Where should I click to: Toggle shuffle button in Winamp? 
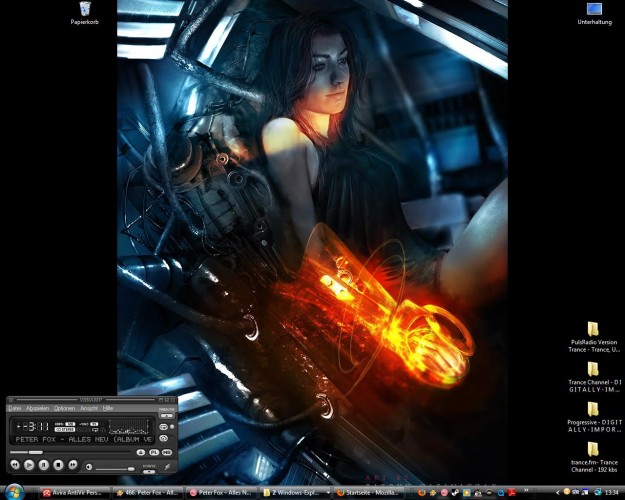[163, 438]
